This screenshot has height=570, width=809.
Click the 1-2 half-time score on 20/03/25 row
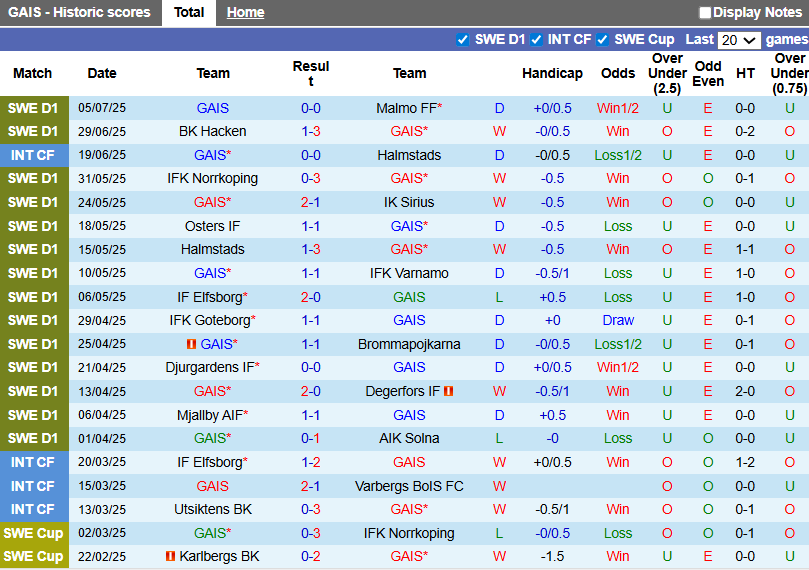tap(745, 462)
